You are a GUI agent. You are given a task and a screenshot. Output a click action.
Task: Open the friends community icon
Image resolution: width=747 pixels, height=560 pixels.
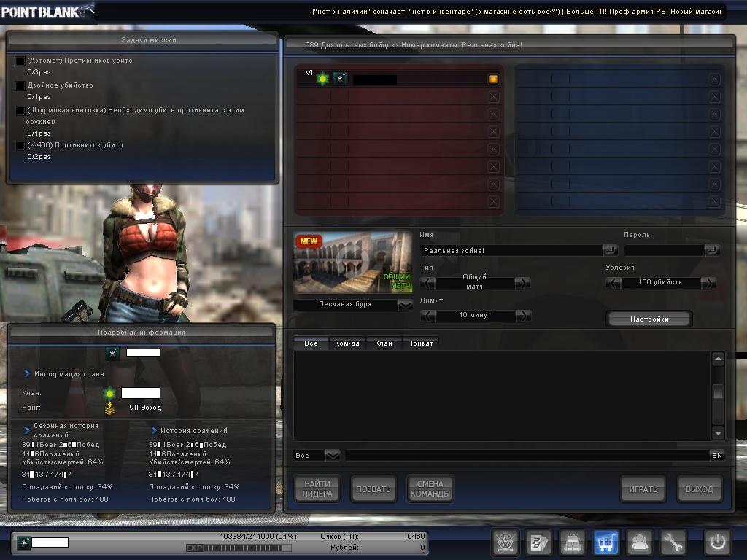640,542
